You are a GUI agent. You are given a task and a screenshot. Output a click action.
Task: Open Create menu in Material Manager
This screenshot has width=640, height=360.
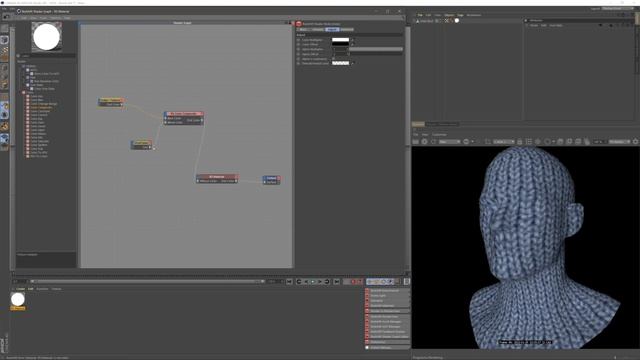(x=20, y=289)
